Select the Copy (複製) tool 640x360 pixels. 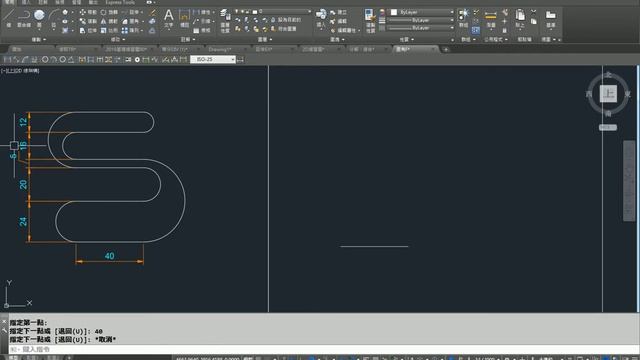point(88,21)
